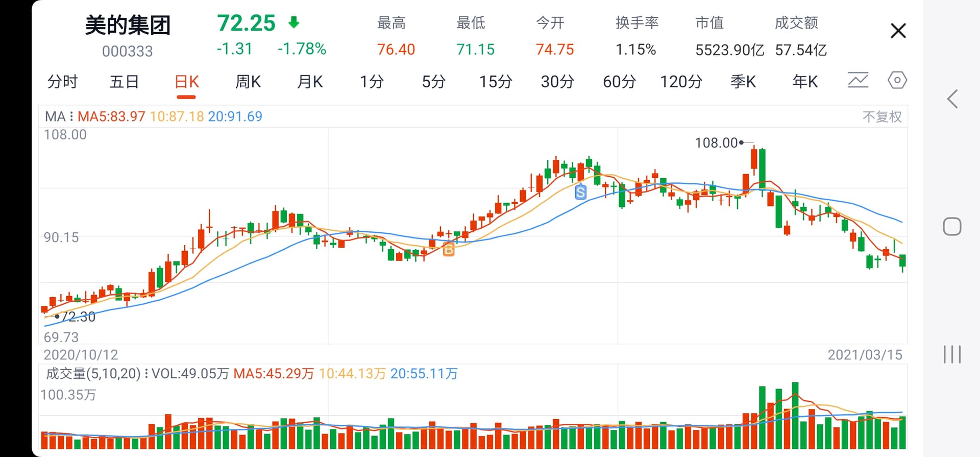Tap Android recent apps button
The image size is (980, 457).
coord(952,354)
